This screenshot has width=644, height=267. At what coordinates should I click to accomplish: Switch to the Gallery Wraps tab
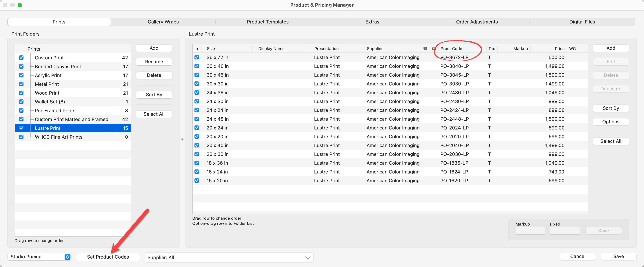163,22
